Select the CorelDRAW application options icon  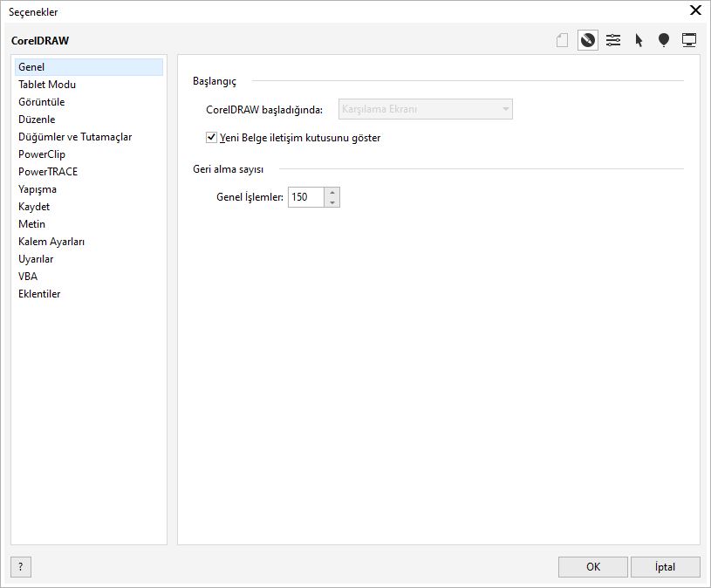point(588,40)
